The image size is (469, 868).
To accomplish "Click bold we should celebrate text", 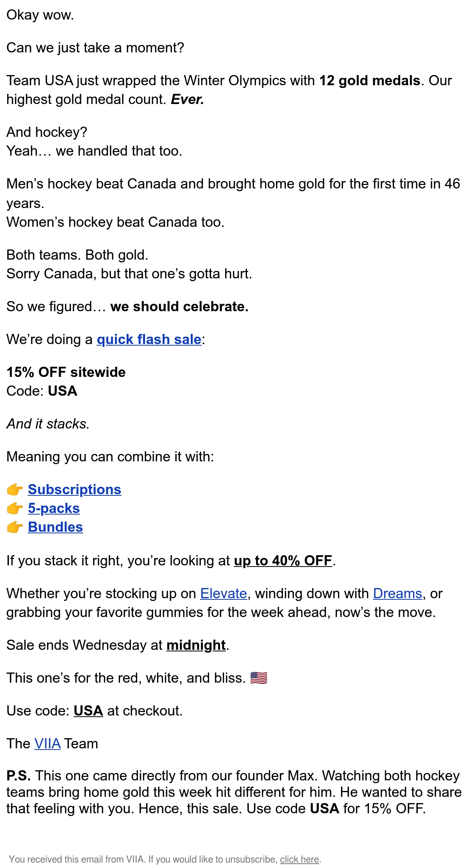I will (179, 307).
